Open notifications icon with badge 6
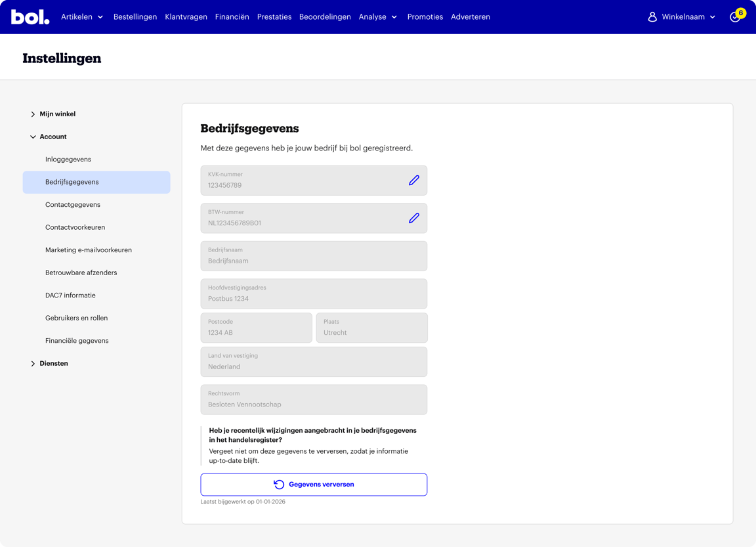Viewport: 756px width, 547px height. coord(737,16)
